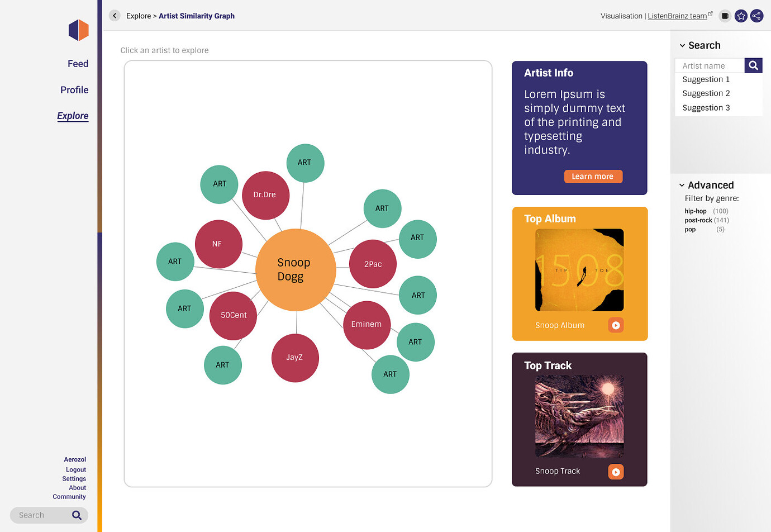Collapse the Search section chevron
This screenshot has height=532, width=771.
tap(682, 45)
